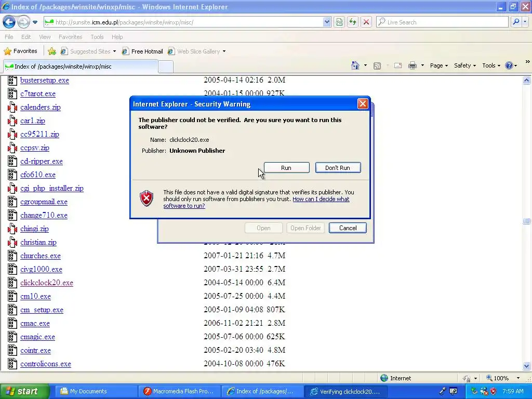The height and width of the screenshot is (399, 532).
Task: Click the calenders.zip file icon
Action: click(x=12, y=107)
